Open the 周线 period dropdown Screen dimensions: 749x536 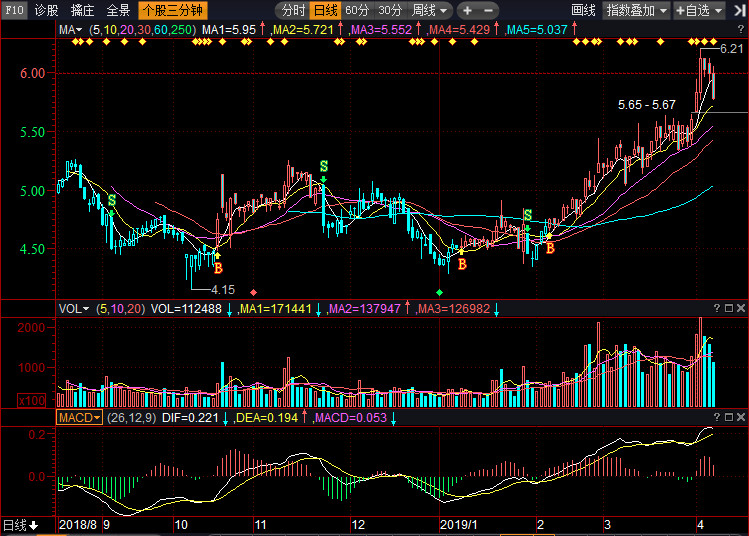point(430,10)
